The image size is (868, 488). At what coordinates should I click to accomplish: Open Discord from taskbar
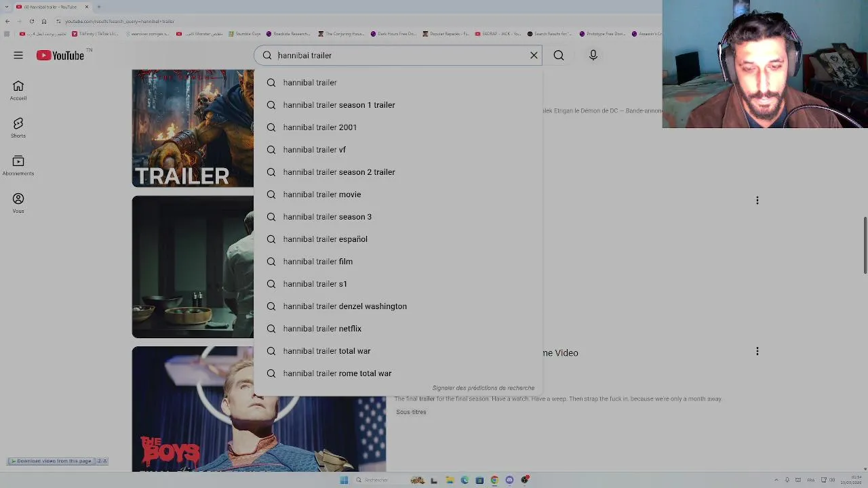click(x=509, y=480)
